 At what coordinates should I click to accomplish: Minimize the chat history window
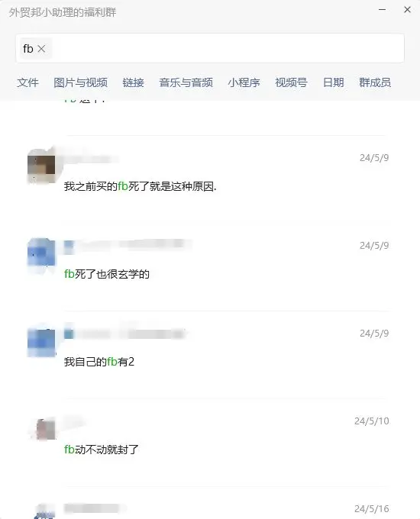coord(382,10)
